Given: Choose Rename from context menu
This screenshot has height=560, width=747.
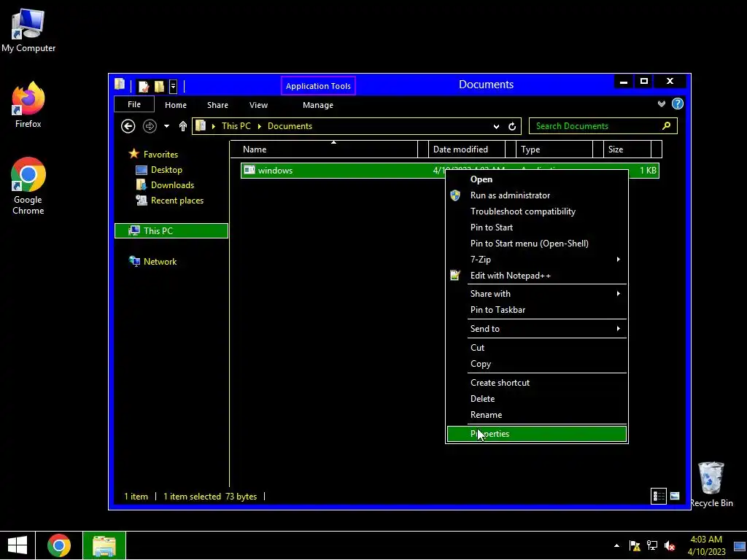Looking at the screenshot, I should (537, 415).
